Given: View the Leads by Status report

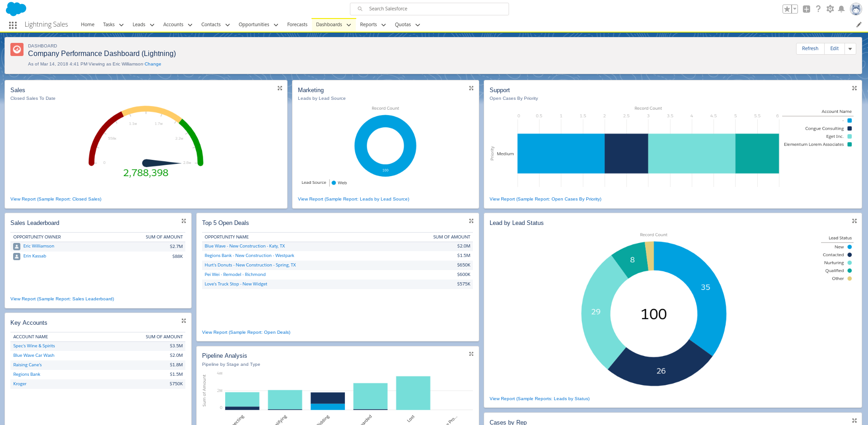Looking at the screenshot, I should click(x=539, y=399).
